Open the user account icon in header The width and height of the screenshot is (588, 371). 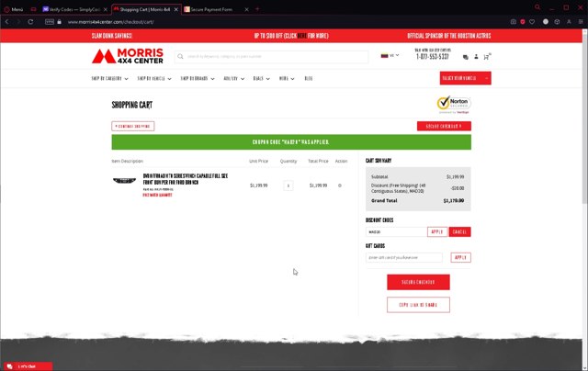(x=476, y=57)
